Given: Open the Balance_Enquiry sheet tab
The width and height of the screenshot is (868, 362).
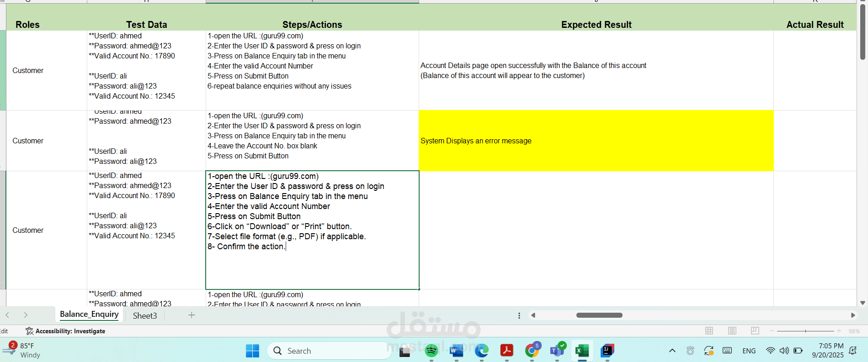Looking at the screenshot, I should point(89,315).
